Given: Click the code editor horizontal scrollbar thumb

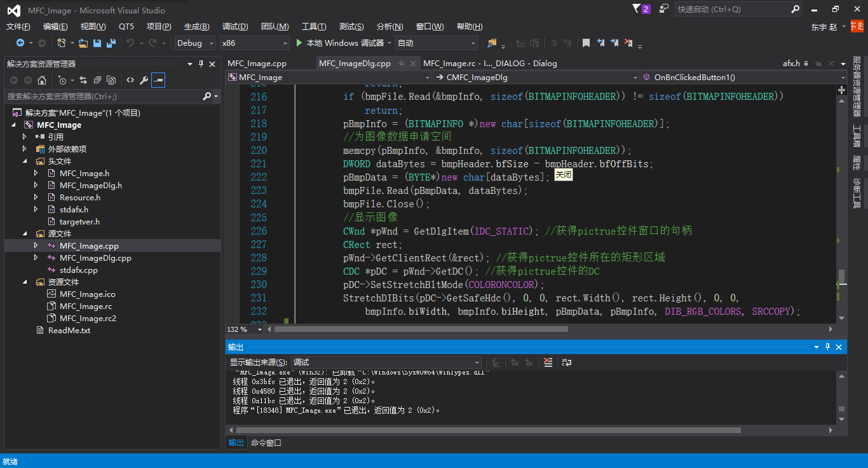Looking at the screenshot, I should [421, 329].
